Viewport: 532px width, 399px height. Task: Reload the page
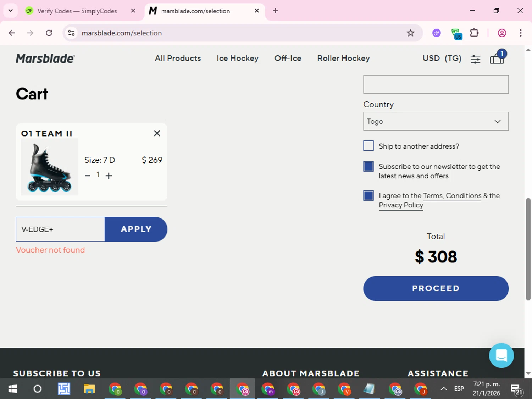tap(49, 33)
